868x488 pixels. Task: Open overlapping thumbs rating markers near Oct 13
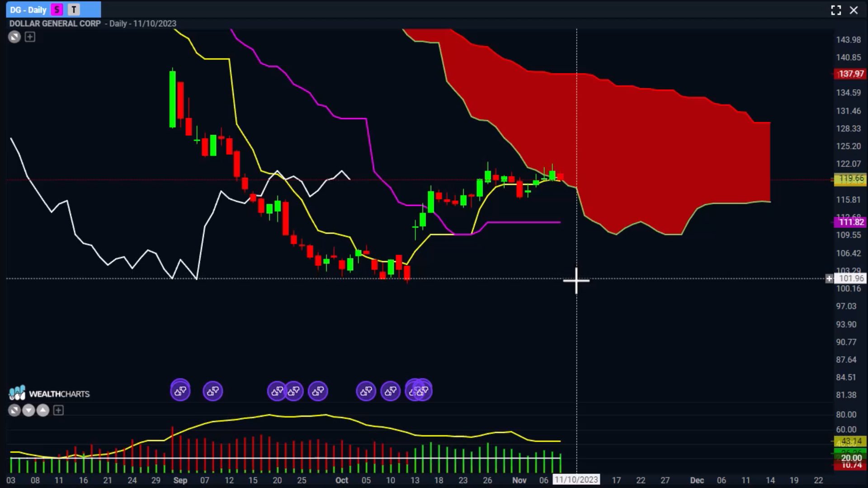pyautogui.click(x=419, y=391)
